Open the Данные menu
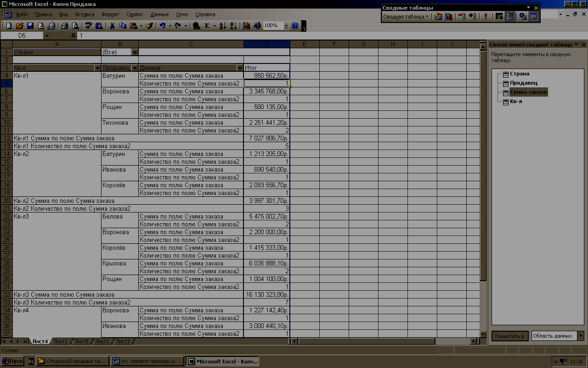The image size is (588, 368). pos(159,14)
